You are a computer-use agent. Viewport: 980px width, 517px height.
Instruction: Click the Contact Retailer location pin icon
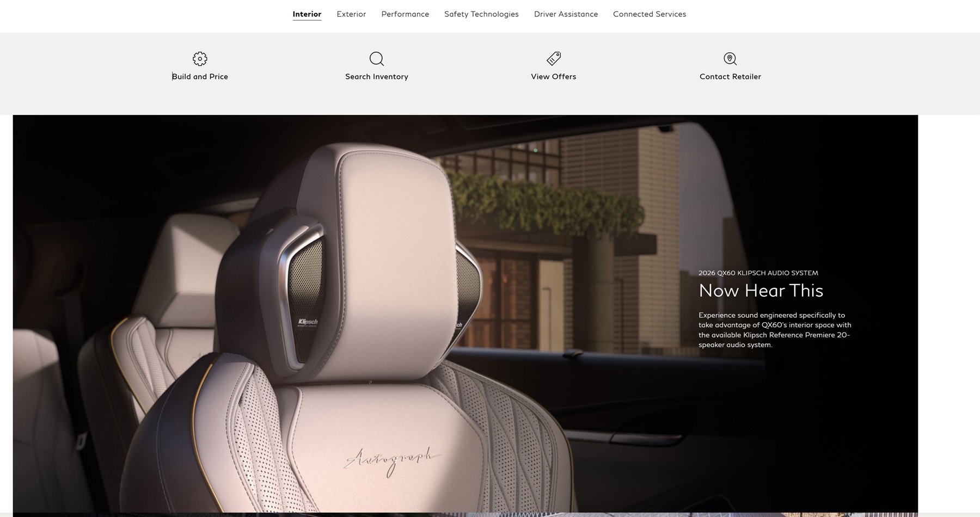tap(730, 59)
